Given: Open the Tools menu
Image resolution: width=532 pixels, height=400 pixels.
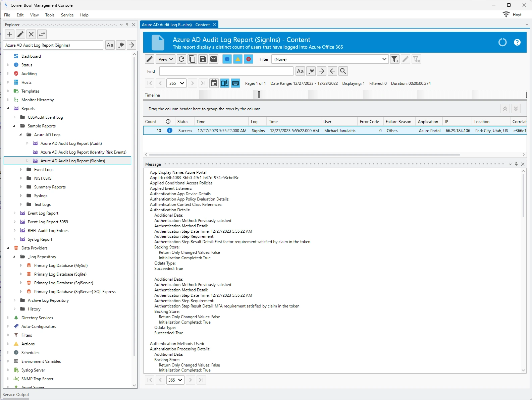Looking at the screenshot, I should pyautogui.click(x=50, y=15).
